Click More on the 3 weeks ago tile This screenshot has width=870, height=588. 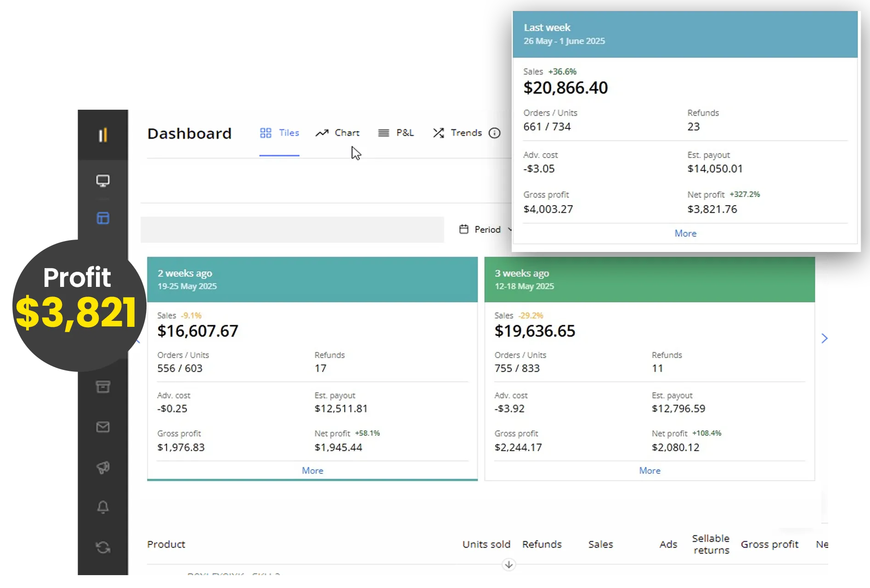[650, 470]
